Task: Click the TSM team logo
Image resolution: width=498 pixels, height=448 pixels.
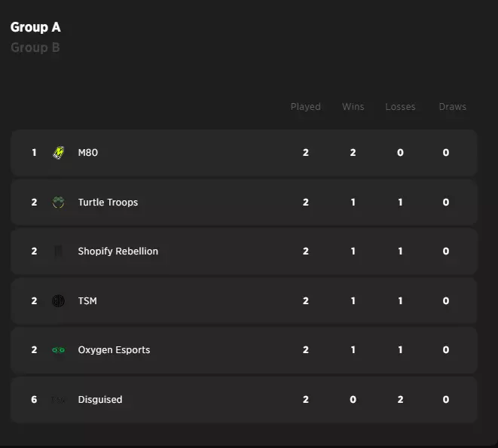Action: (x=59, y=300)
